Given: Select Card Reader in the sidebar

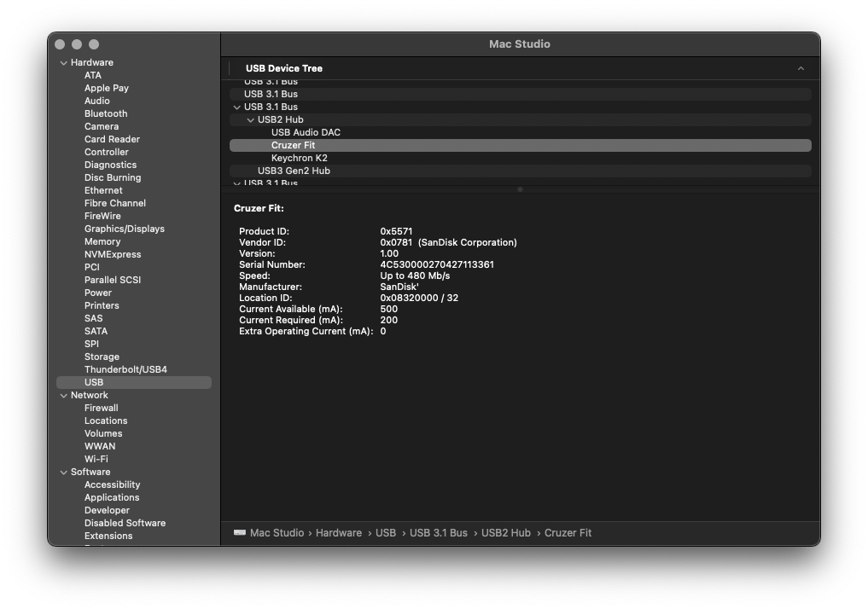Looking at the screenshot, I should tap(112, 139).
